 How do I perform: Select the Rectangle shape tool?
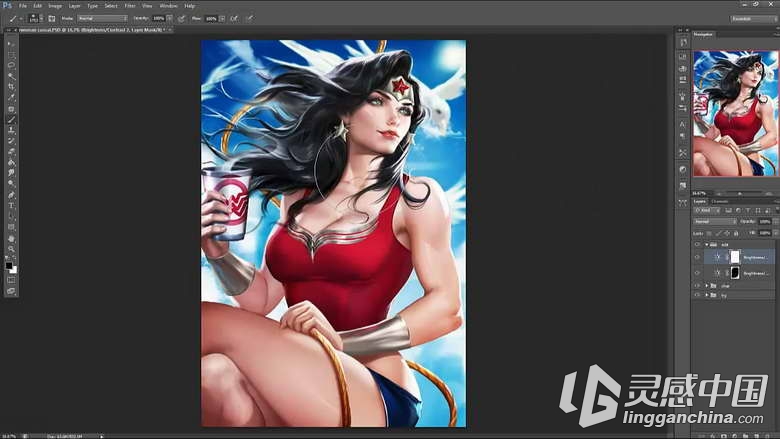tap(11, 227)
